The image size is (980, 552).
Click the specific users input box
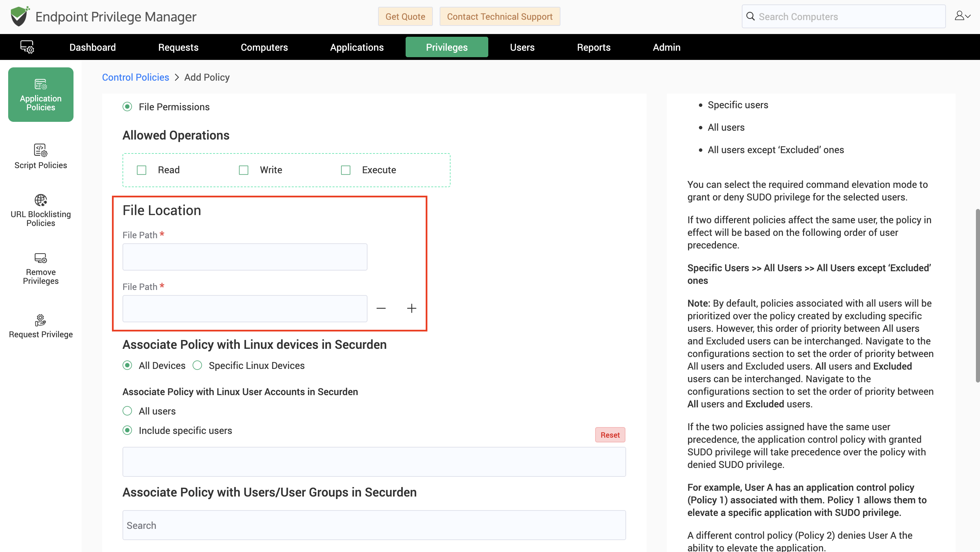(374, 462)
